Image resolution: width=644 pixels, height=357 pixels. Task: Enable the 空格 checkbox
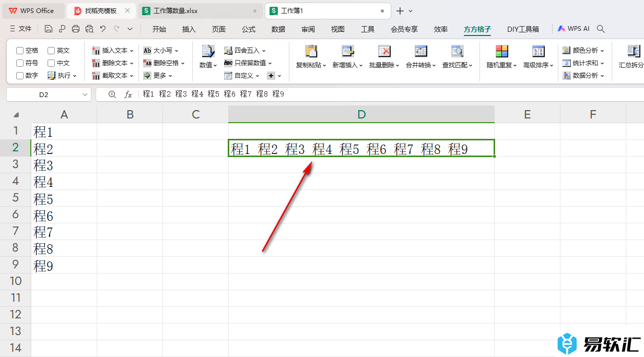point(20,51)
